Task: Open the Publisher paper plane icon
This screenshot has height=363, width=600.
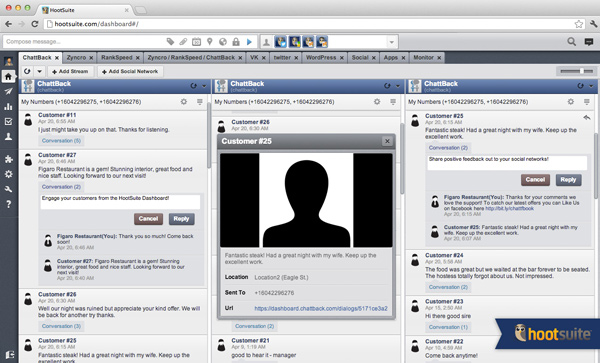Action: pos(8,91)
